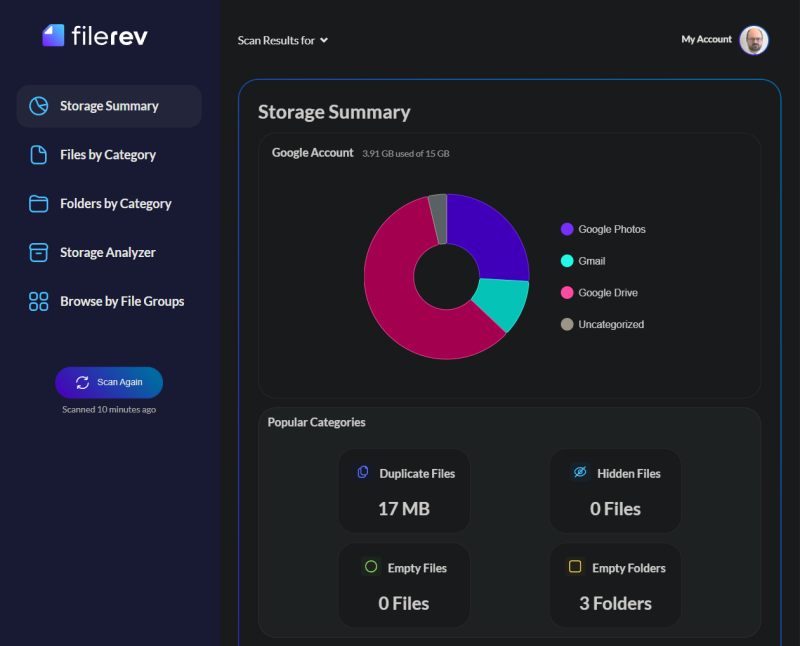Viewport: 800px width, 646px height.
Task: Click the Popular Categories heading
Action: click(316, 422)
